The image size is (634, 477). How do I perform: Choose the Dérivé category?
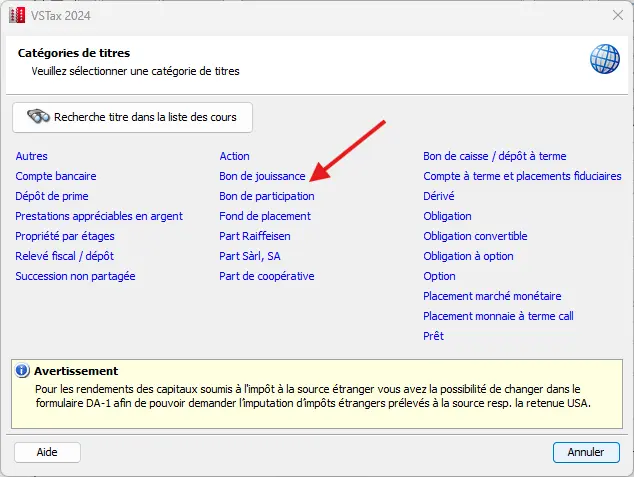point(439,196)
